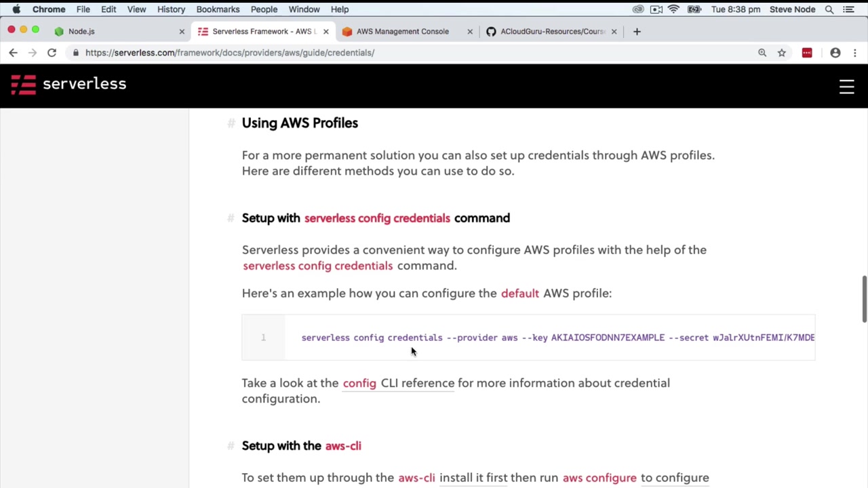Open Spotlight search

pos(829,9)
